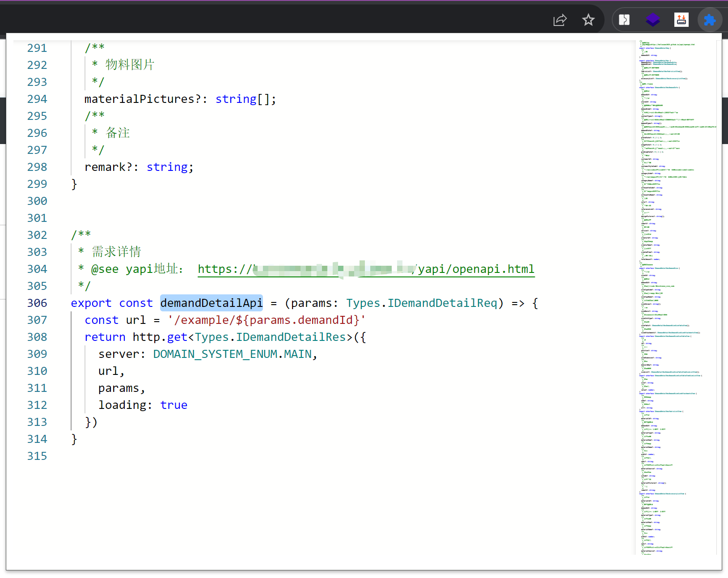The image size is (728, 578).
Task: Click line number 298
Action: [x=37, y=167]
